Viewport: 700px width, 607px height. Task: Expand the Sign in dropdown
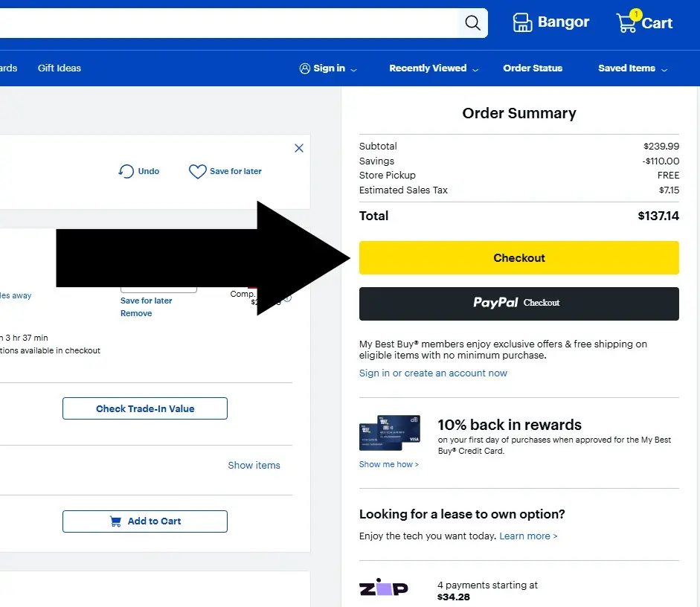coord(353,70)
